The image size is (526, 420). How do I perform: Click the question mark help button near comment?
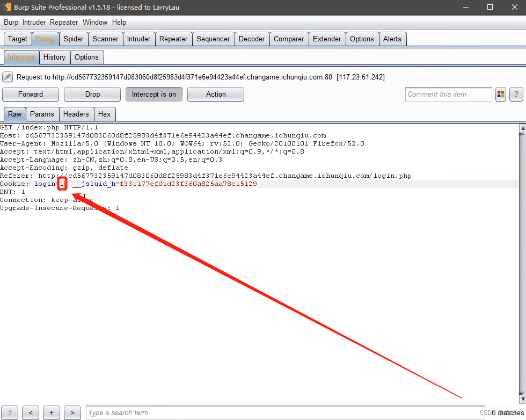tap(516, 95)
